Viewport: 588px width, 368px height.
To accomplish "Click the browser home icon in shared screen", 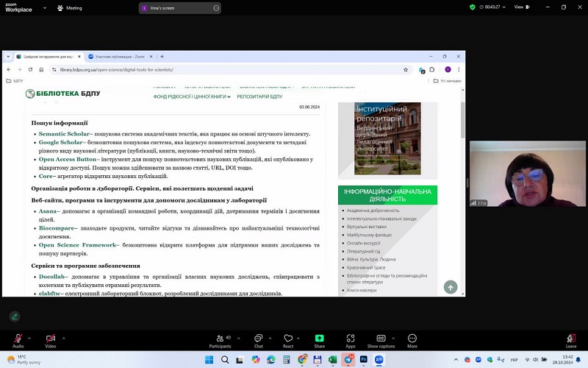I will (41, 69).
